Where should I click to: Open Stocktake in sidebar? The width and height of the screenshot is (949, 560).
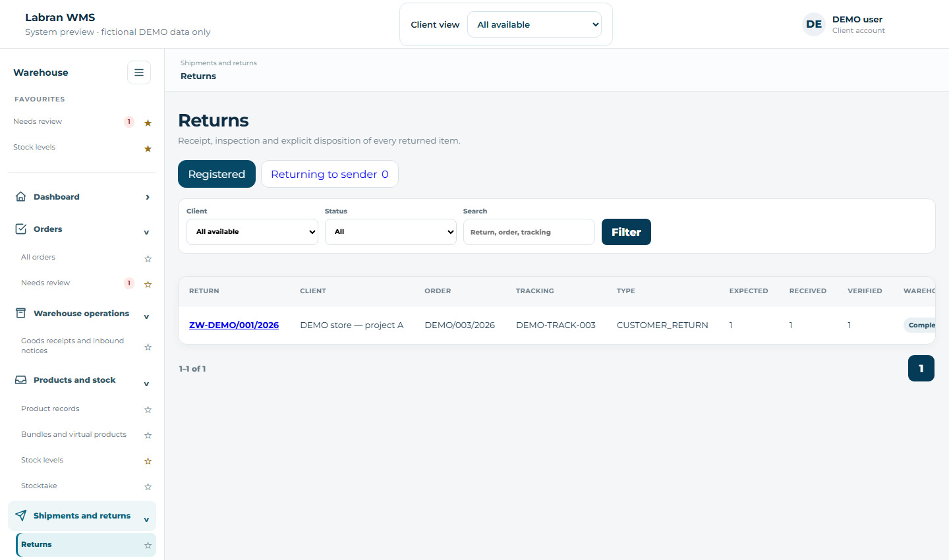tap(39, 486)
